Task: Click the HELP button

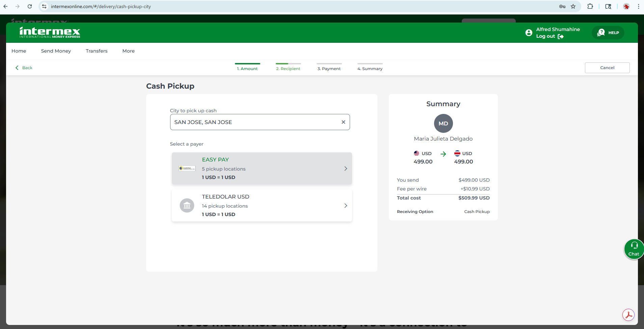Action: pos(608,33)
